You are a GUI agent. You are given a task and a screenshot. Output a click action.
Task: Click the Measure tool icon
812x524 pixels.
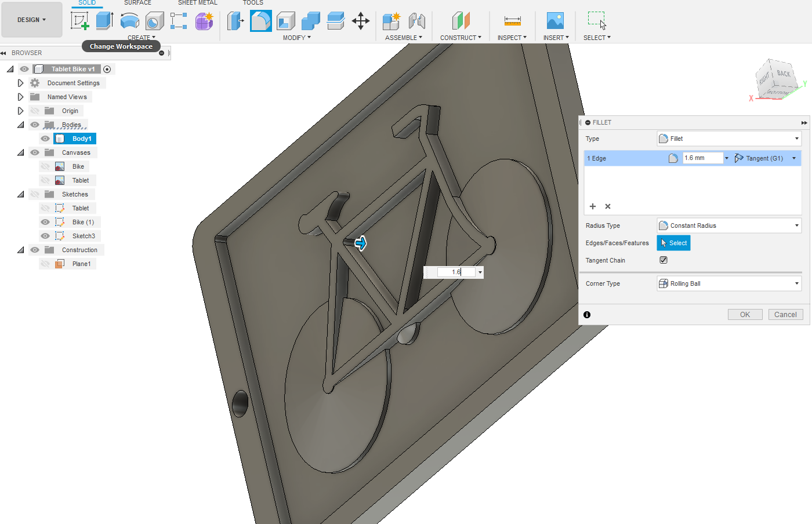(513, 21)
